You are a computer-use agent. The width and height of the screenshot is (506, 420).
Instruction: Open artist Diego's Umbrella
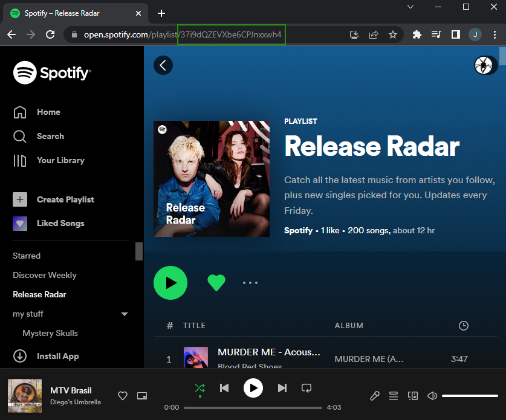click(76, 402)
